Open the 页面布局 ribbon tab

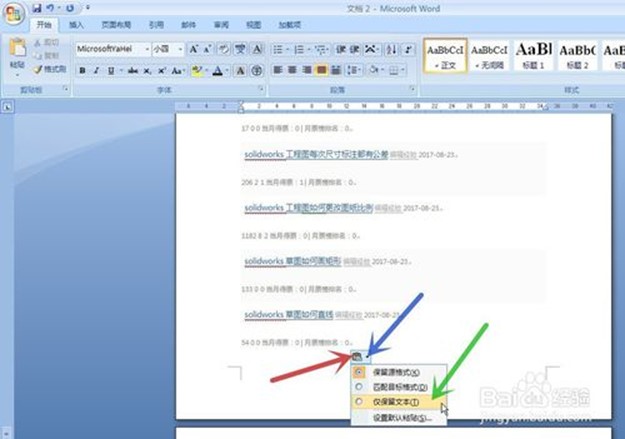click(116, 25)
